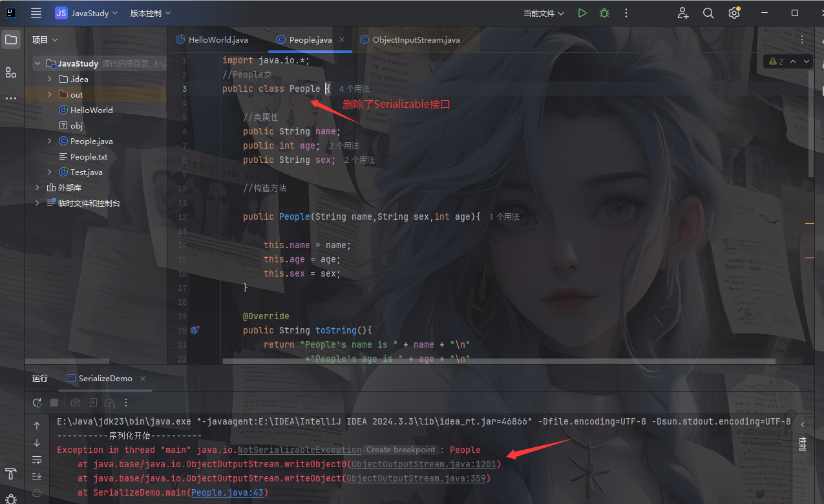Run the current file with green play button
This screenshot has width=824, height=504.
tap(582, 13)
